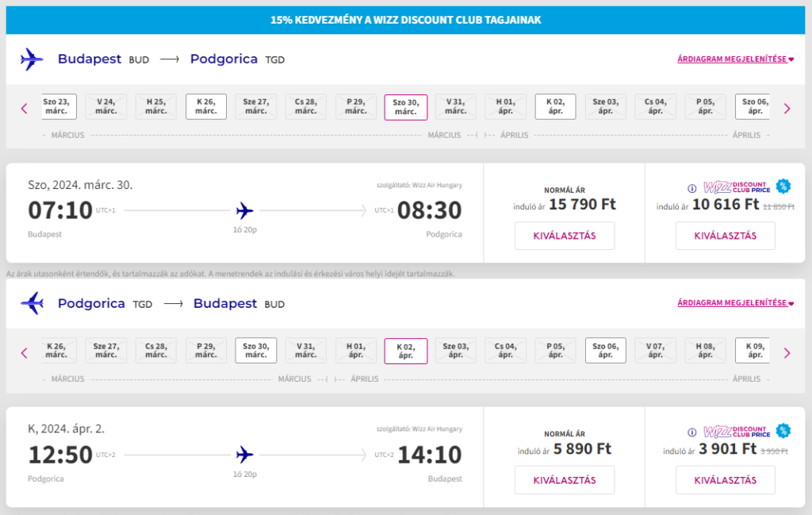Select return date Szo 30 márc.
This screenshot has height=515, width=812.
256,351
